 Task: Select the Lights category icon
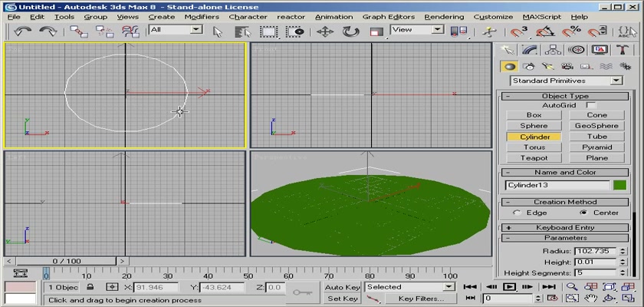tap(547, 66)
